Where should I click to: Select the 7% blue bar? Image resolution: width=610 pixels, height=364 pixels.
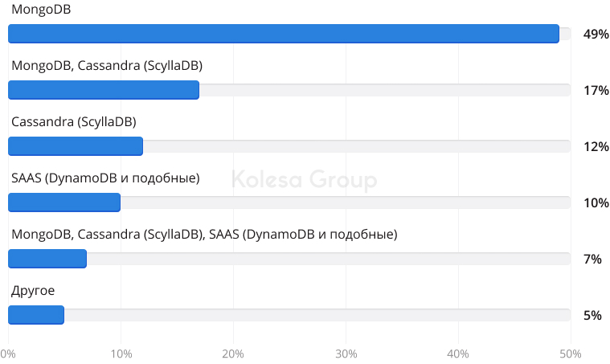47,259
